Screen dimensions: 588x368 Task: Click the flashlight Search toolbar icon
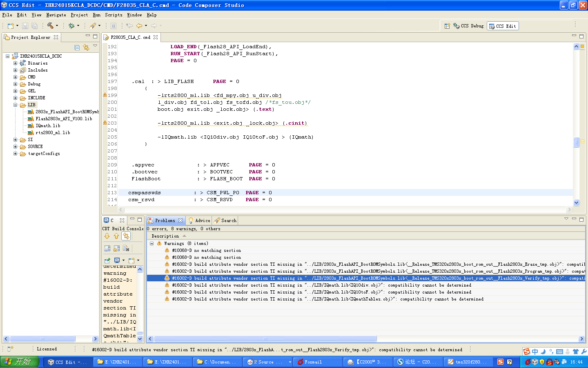[x=93, y=26]
